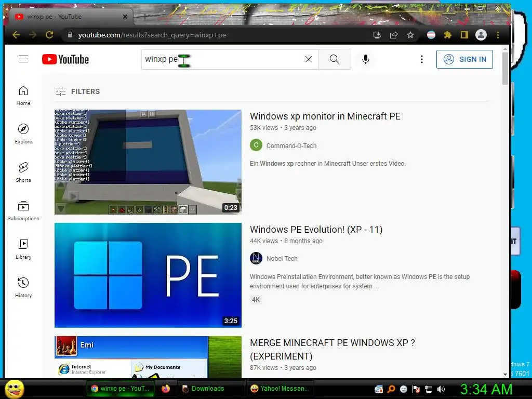Click the striped flag extension icon
This screenshot has height=399, width=532.
(431, 35)
